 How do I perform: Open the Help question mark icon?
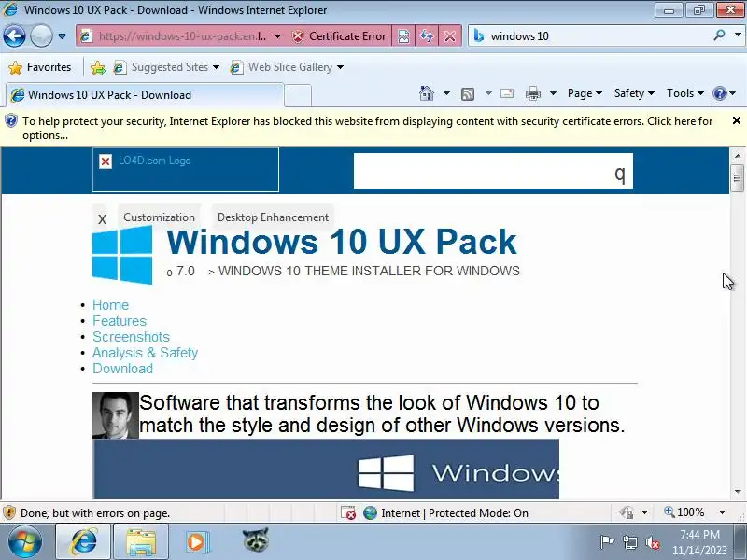[x=719, y=93]
